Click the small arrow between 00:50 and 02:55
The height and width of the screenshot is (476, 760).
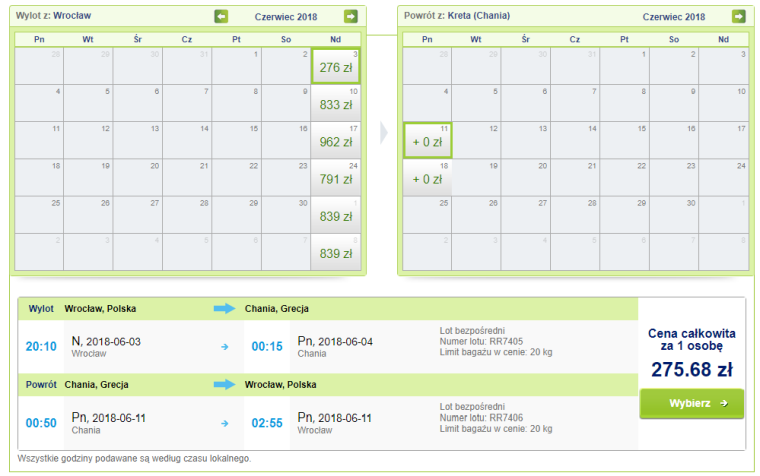[226, 421]
